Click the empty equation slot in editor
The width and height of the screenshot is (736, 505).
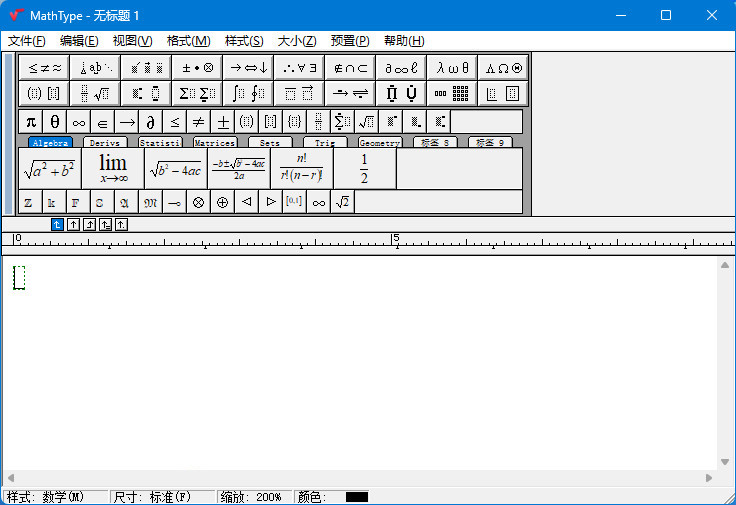click(x=19, y=277)
